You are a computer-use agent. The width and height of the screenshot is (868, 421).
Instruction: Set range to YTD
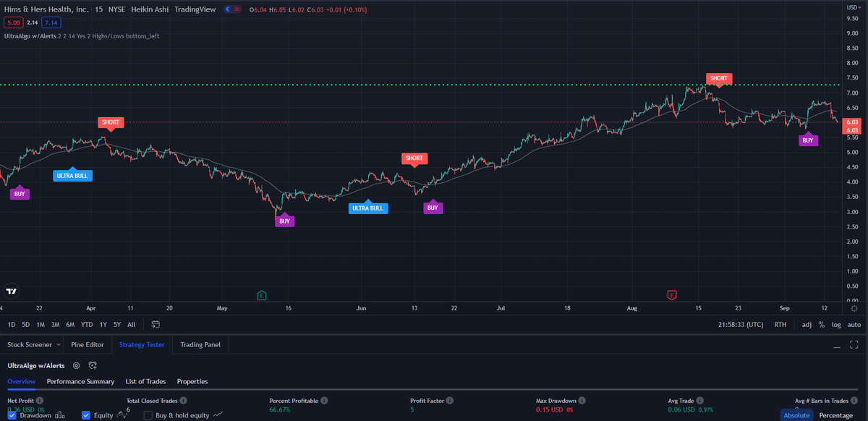point(87,325)
